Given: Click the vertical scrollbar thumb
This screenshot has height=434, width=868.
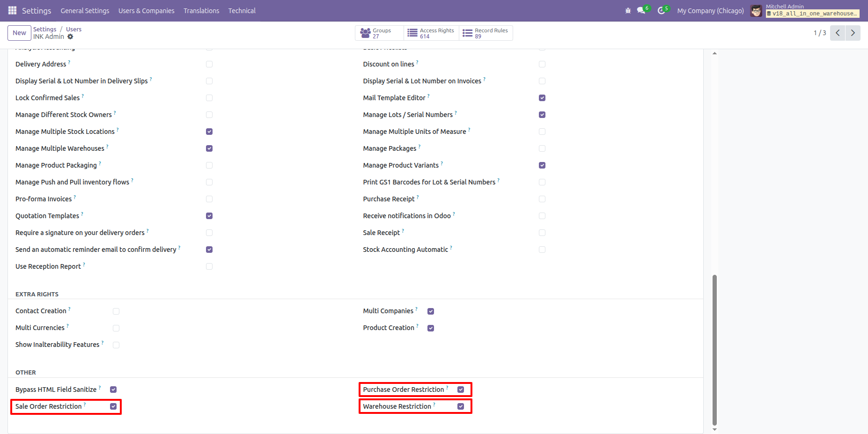Looking at the screenshot, I should (x=714, y=350).
